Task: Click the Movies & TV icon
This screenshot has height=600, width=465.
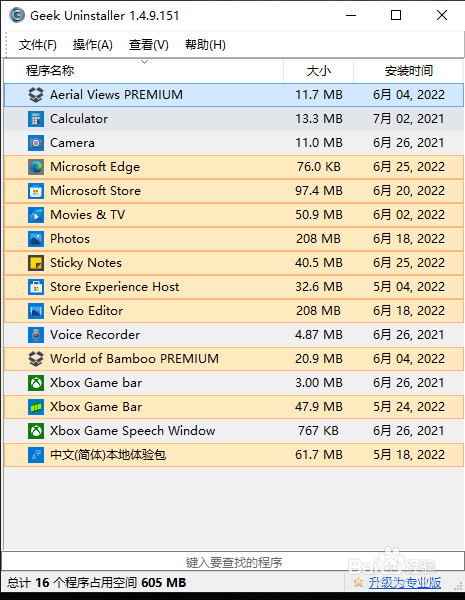Action: (x=36, y=215)
